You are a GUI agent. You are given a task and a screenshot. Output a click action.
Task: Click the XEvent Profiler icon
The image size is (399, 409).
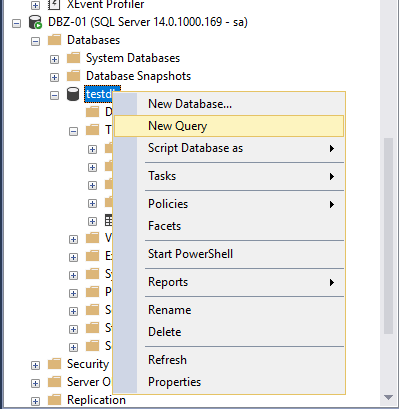pos(54,4)
